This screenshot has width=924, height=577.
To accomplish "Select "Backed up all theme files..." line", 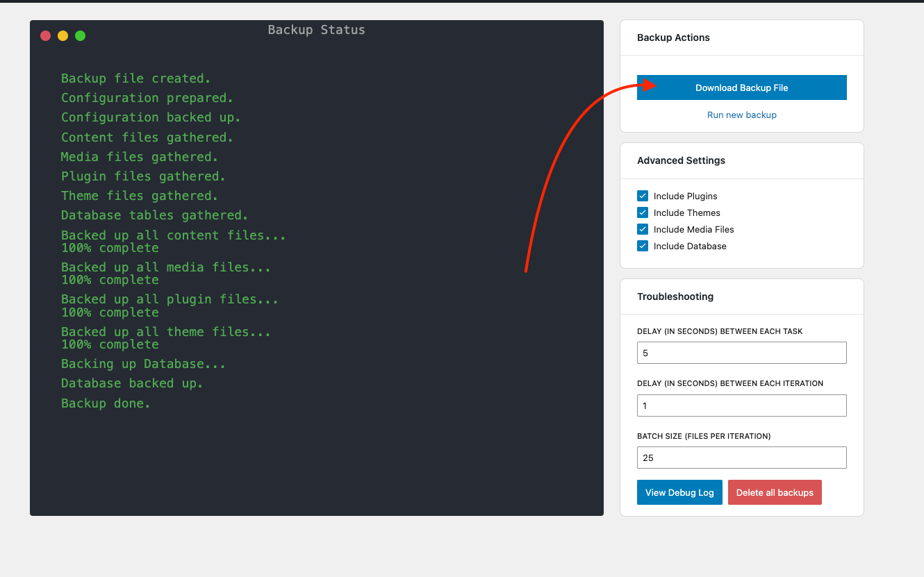I will point(166,332).
